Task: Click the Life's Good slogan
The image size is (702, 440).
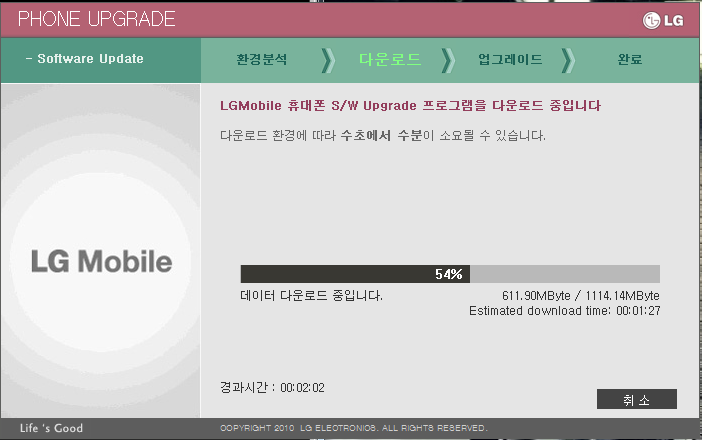Action: point(51,428)
